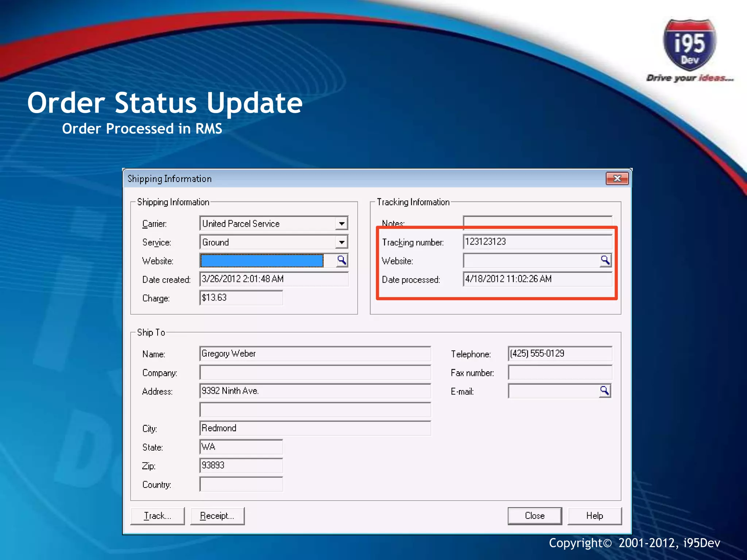Click the Address field 9392 Ninth Ave.

(315, 391)
